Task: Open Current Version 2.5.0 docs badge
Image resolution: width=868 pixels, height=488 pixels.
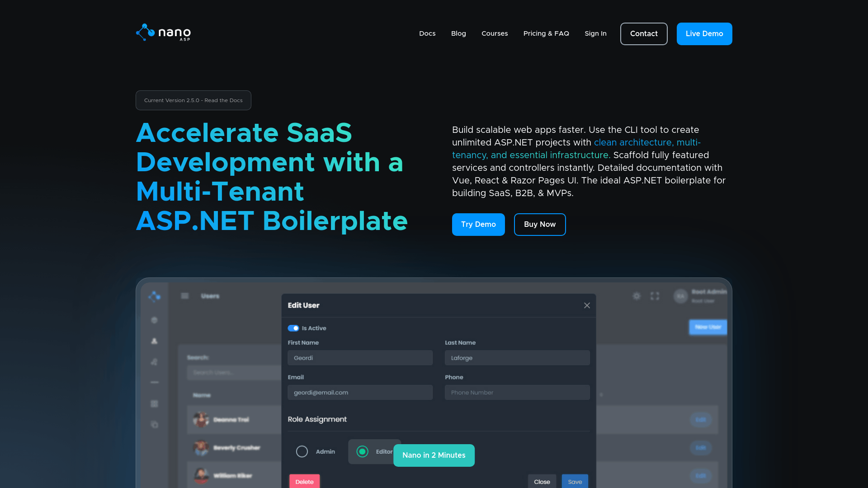Action: 193,100
